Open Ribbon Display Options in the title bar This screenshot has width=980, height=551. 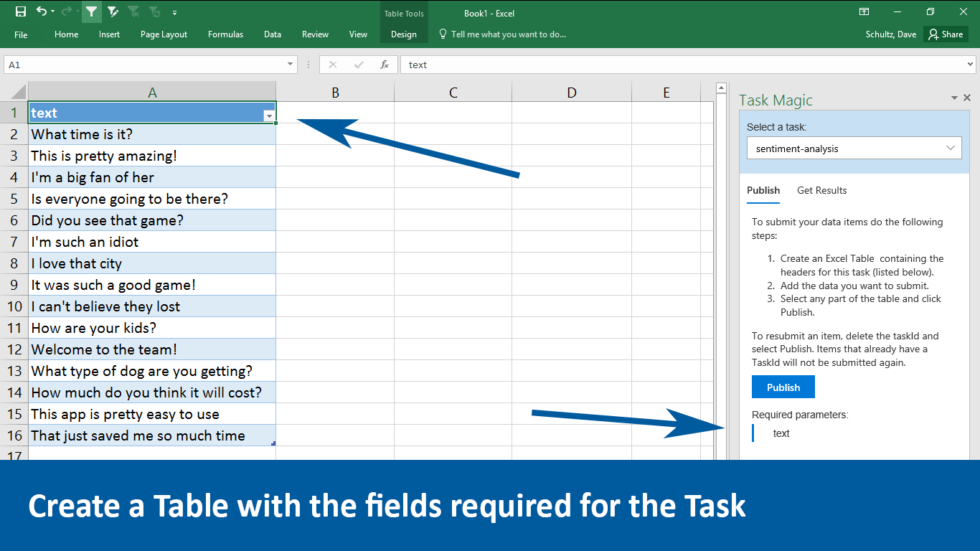[864, 12]
